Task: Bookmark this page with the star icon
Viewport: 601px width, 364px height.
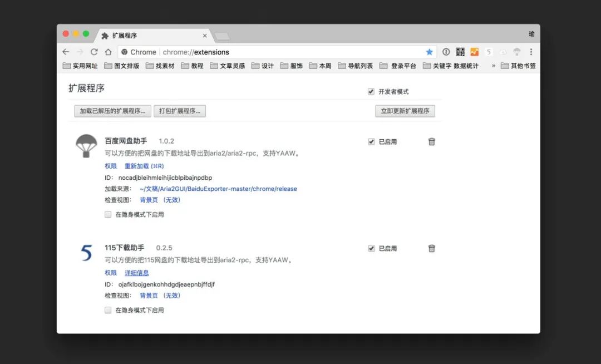Action: pyautogui.click(x=430, y=51)
